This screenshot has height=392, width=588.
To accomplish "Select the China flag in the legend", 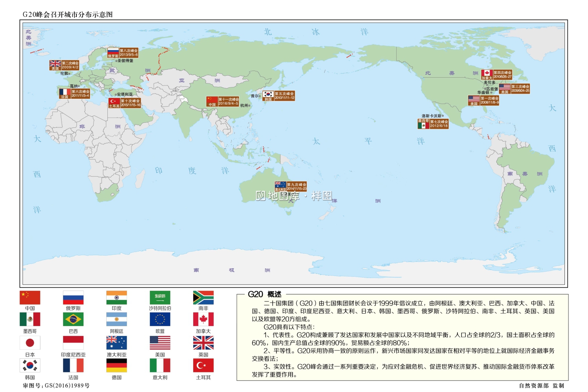I will (x=31, y=298).
